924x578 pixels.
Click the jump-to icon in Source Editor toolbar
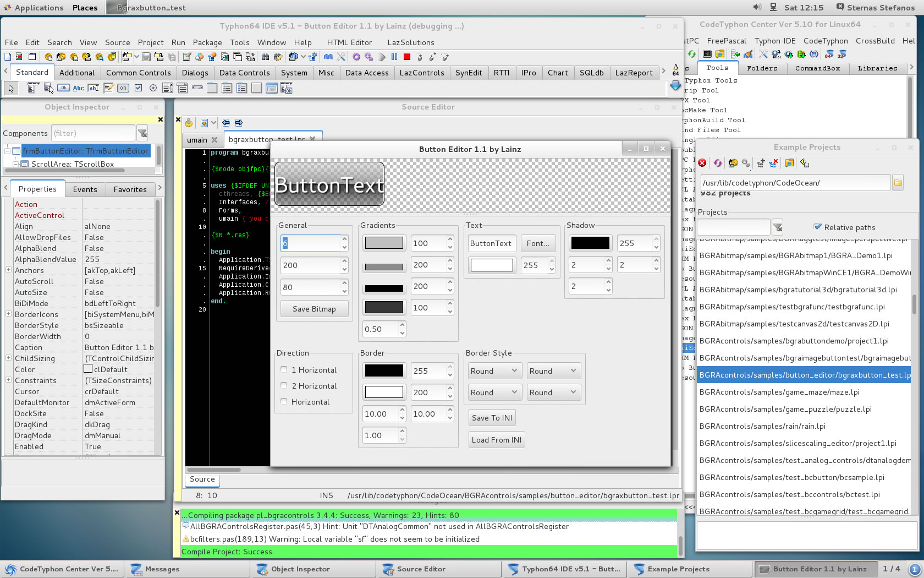click(204, 123)
